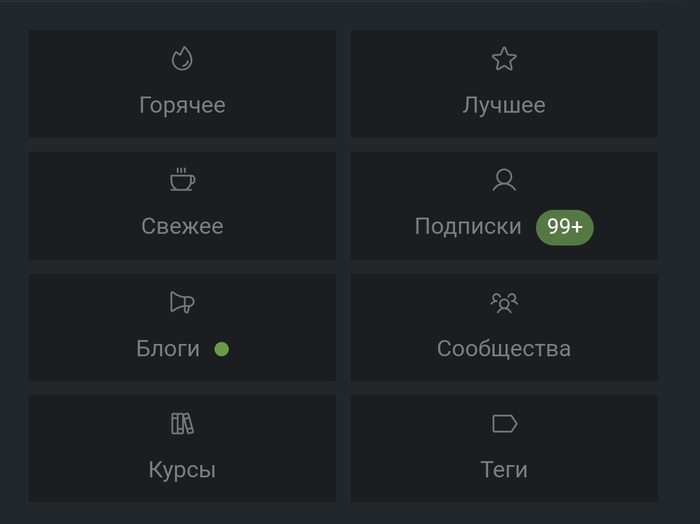Click the books icon above Курсы

click(182, 424)
